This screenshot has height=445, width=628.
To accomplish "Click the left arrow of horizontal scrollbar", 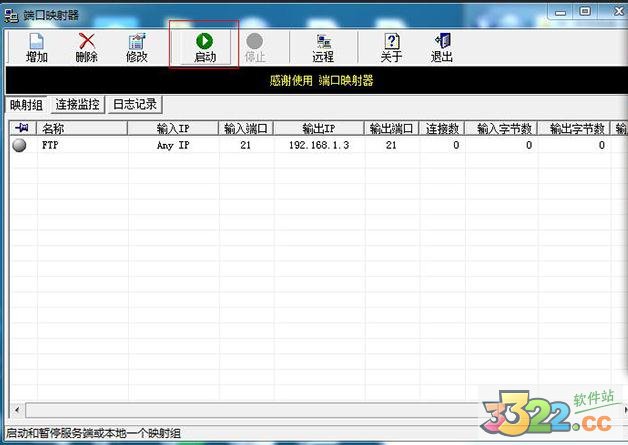I will (17, 410).
